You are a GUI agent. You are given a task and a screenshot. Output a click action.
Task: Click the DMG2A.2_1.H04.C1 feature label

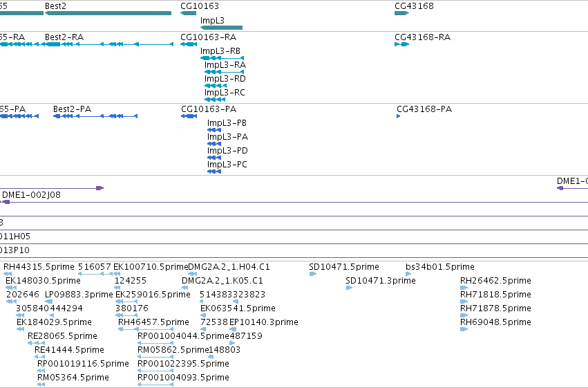click(x=229, y=267)
